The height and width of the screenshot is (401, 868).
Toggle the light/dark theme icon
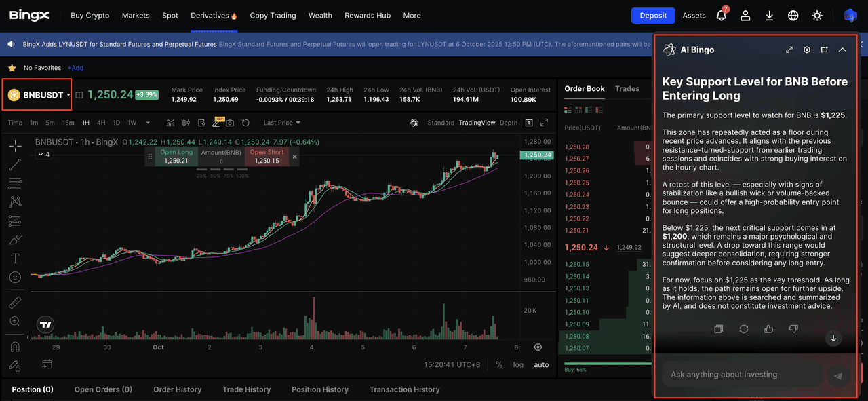pos(817,16)
